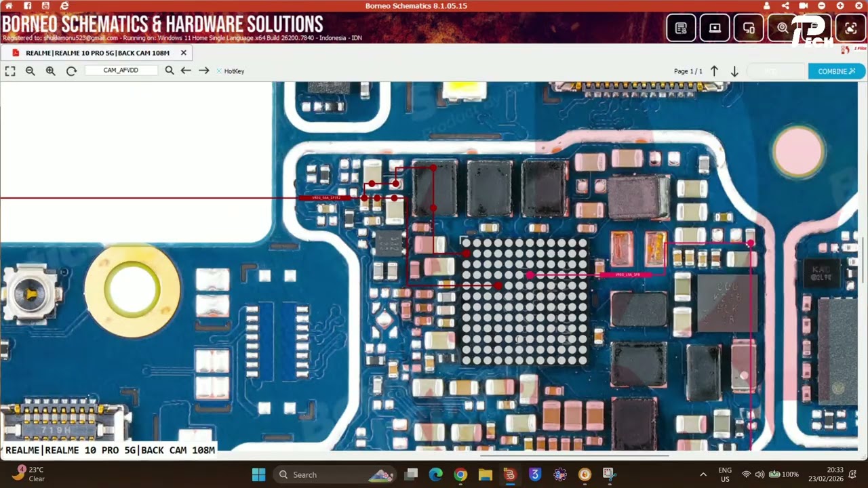Screen dimensions: 868x488
Task: Open the laptop tile button
Action: [715, 28]
